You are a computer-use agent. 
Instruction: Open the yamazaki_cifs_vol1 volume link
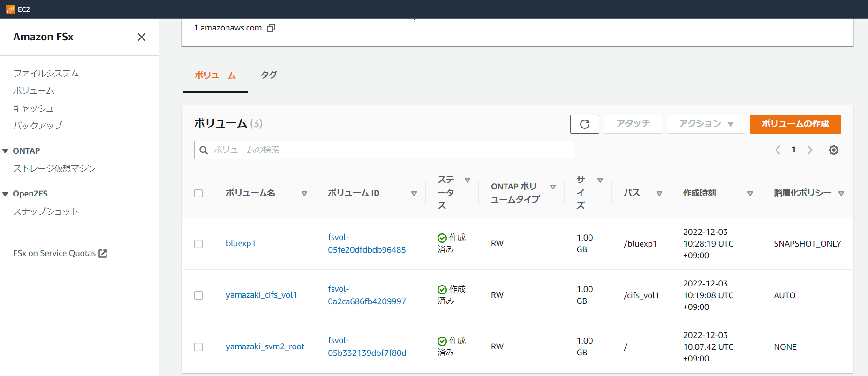coord(262,295)
